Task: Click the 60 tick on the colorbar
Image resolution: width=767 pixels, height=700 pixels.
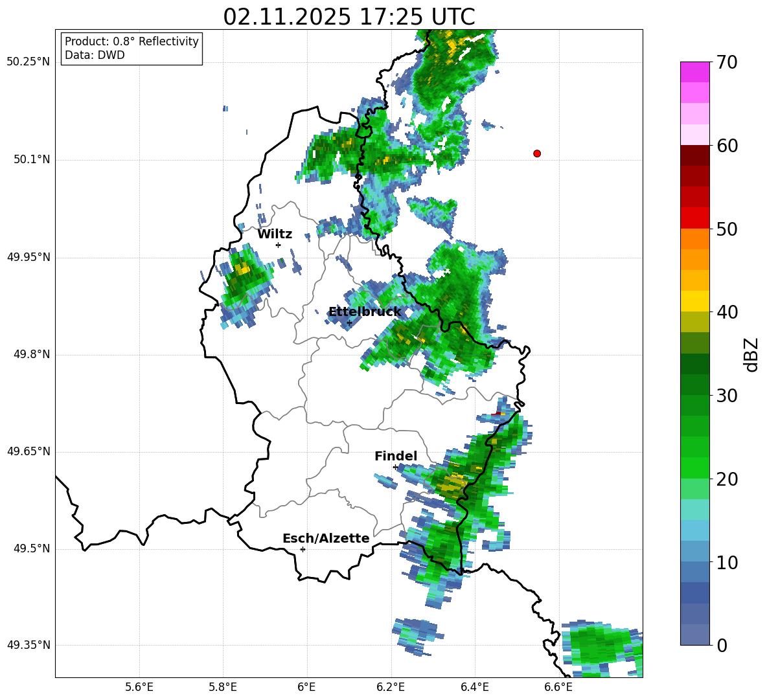Action: point(726,146)
